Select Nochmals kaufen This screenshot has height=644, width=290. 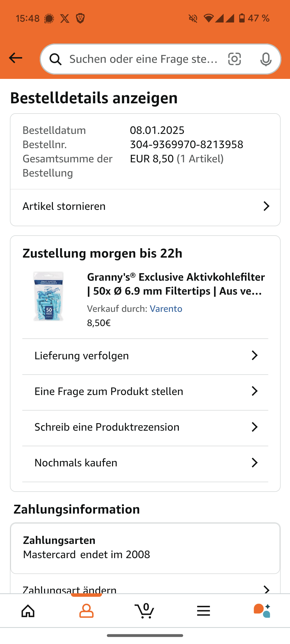pos(145,463)
